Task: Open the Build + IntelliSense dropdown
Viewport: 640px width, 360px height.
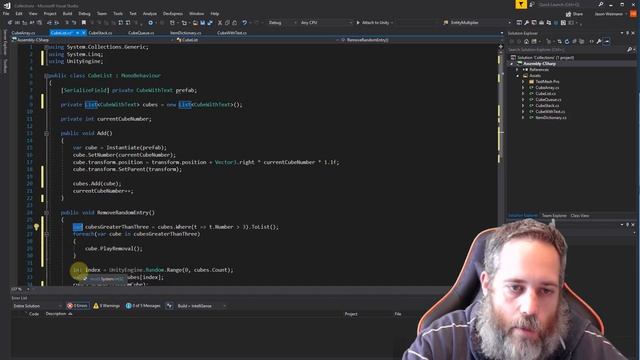Action: (x=201, y=306)
